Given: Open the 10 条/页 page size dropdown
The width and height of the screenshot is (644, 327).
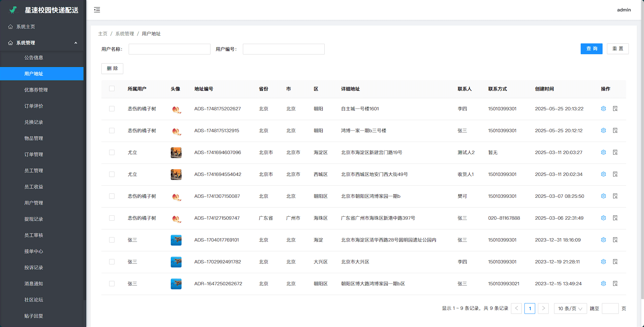Looking at the screenshot, I should pos(570,308).
